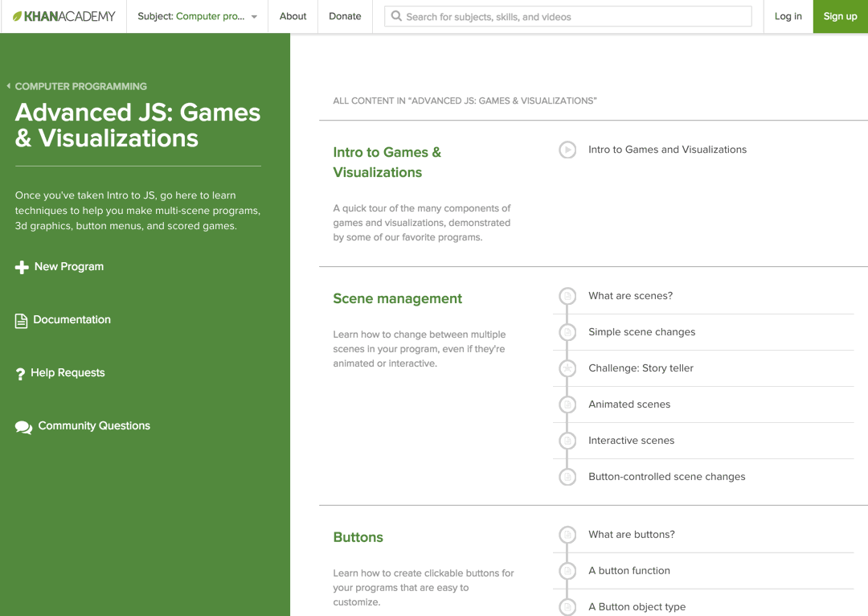This screenshot has width=868, height=616.
Task: Open the Animated scenes lesson
Action: [x=629, y=405]
